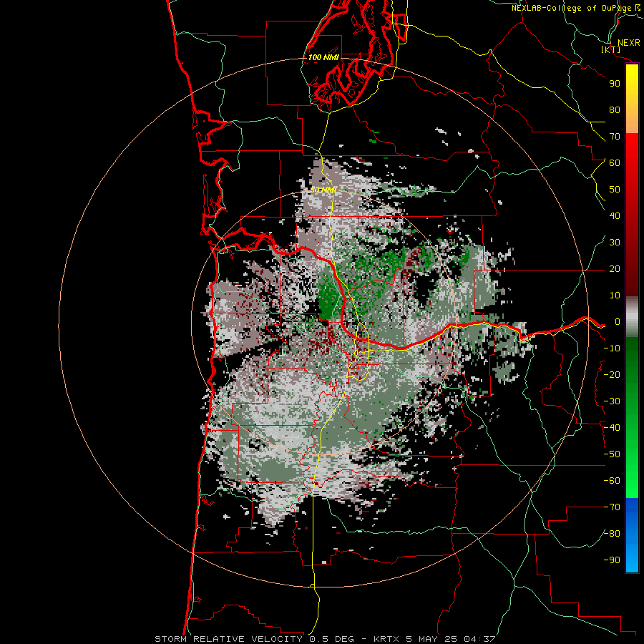Screen dimensions: 644x644
Task: Click the -70 value on the velocity scale
Action: 612,507
